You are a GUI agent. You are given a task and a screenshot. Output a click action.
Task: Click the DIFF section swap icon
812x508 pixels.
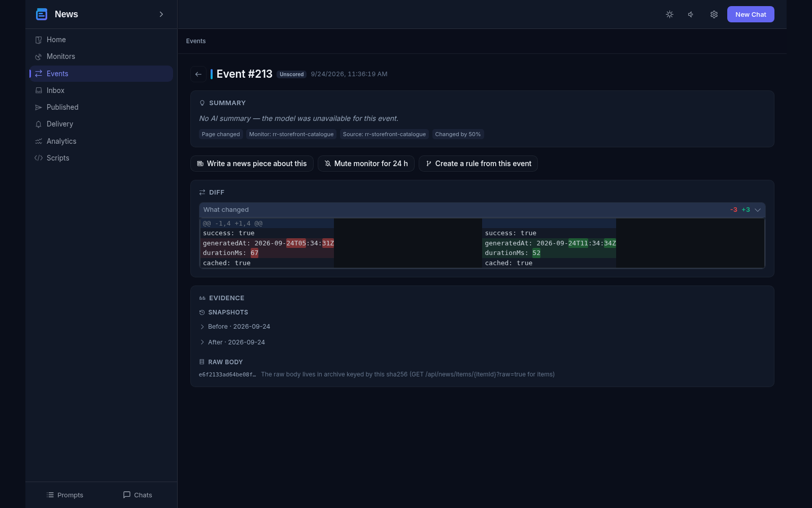[x=202, y=193]
